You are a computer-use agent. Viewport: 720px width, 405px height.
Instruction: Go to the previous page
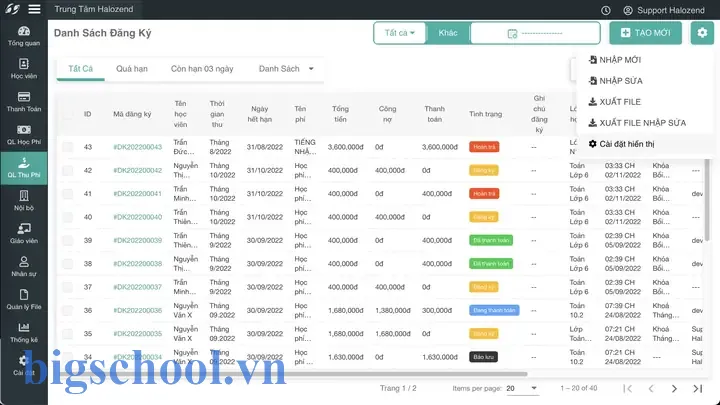tap(651, 388)
